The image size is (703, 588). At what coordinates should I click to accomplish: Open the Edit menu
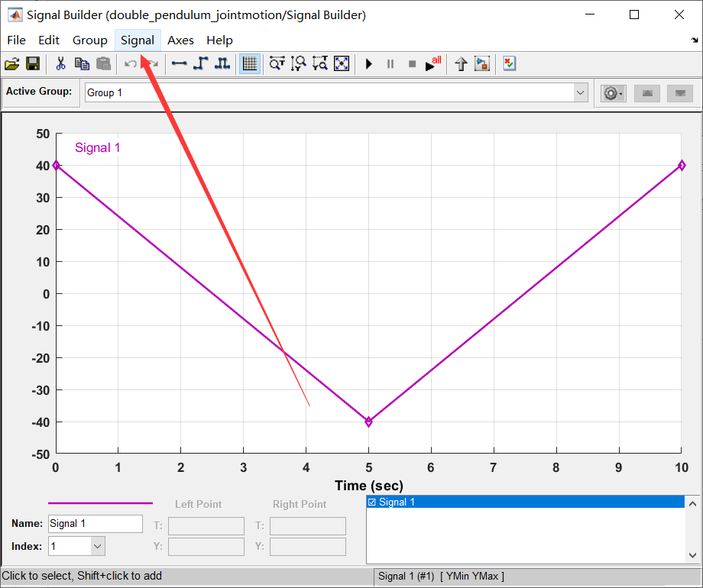[x=49, y=40]
